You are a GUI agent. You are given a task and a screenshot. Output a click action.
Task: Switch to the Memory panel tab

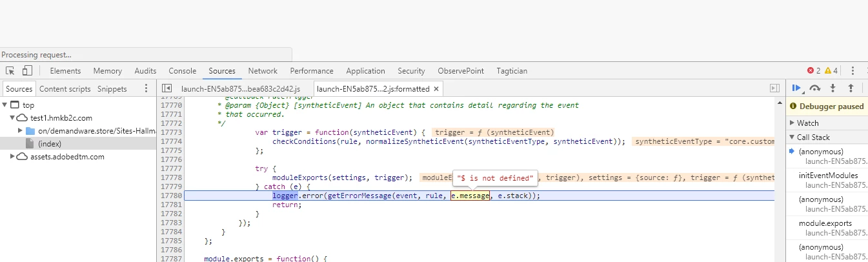coord(107,71)
